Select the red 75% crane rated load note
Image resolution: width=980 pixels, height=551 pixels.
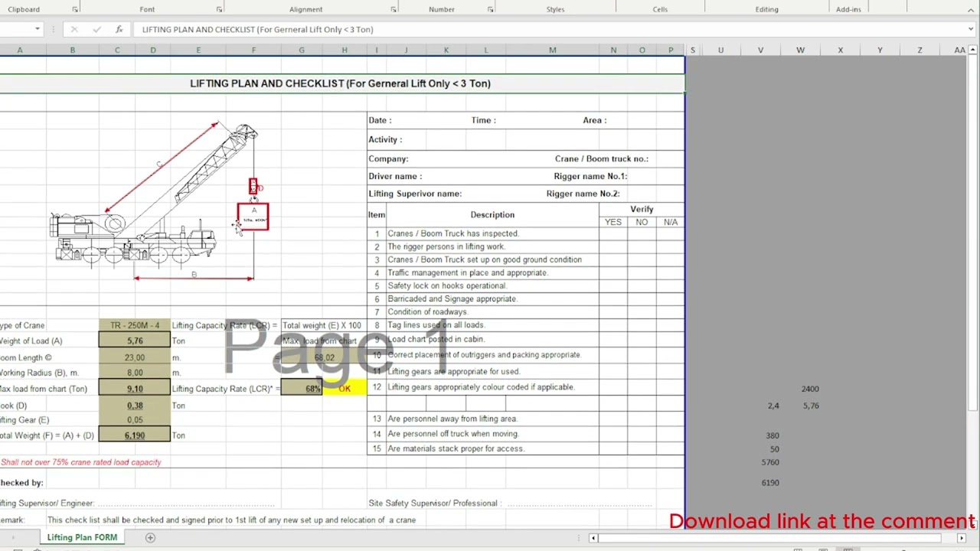81,462
